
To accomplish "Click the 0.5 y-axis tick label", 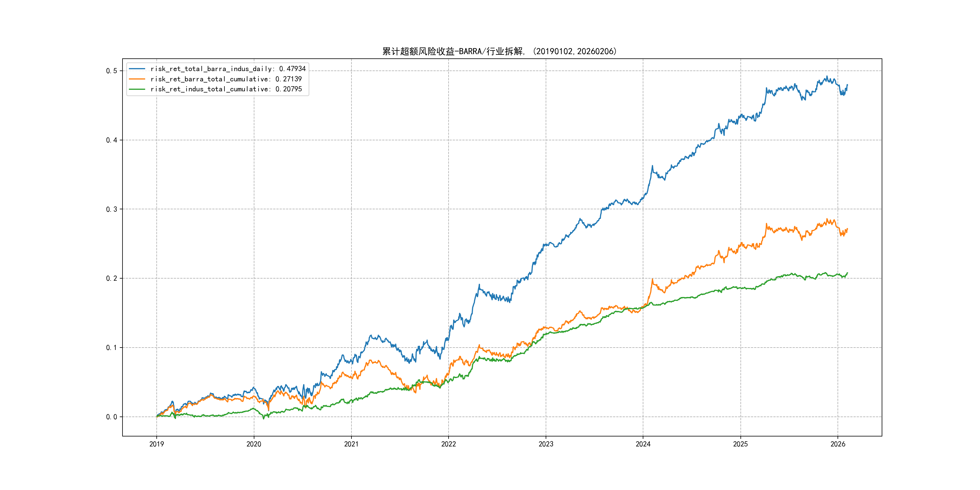I will pos(112,71).
